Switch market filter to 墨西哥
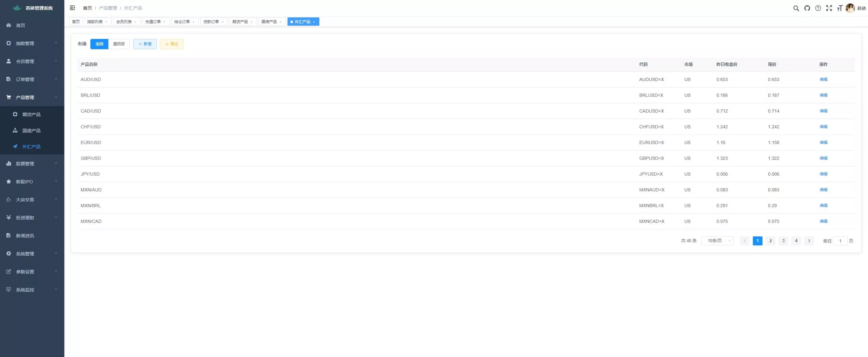Viewport: 868px width, 357px height. (x=119, y=44)
